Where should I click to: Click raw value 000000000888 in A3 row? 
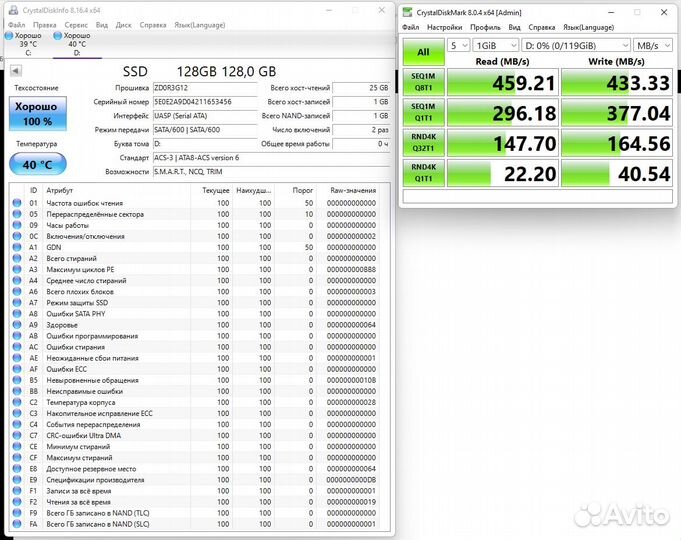351,269
